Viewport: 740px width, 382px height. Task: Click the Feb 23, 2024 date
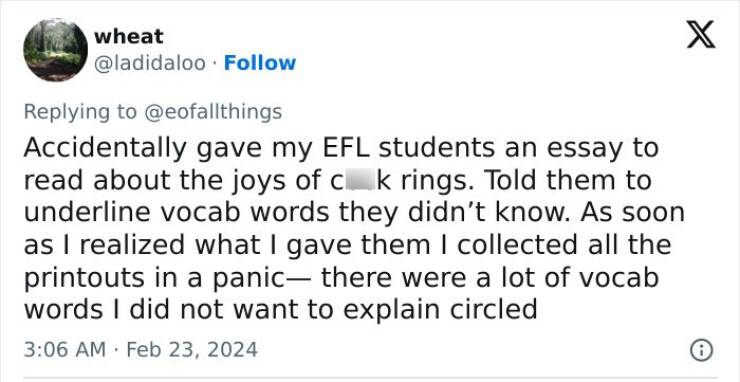click(x=192, y=350)
